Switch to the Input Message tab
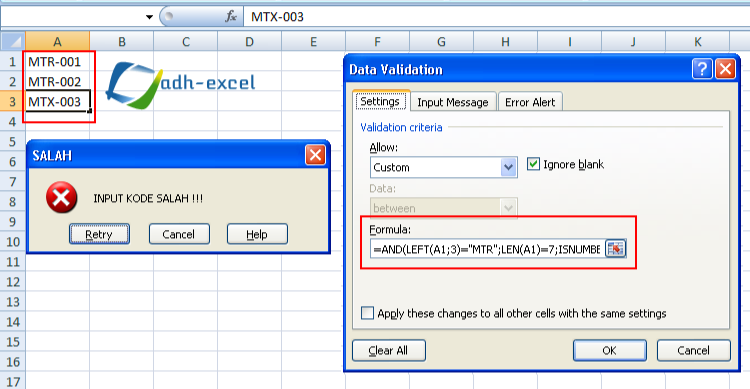750x389 pixels. [452, 102]
